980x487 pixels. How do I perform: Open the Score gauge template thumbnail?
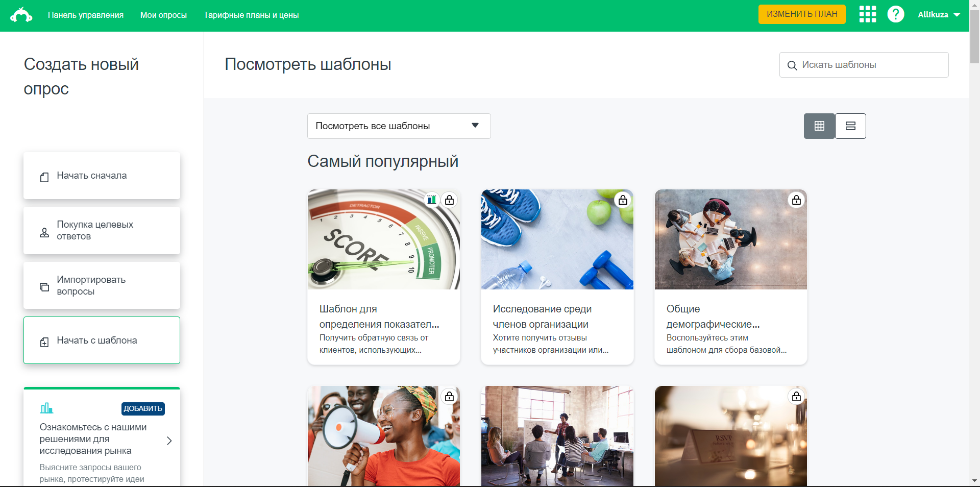(384, 239)
